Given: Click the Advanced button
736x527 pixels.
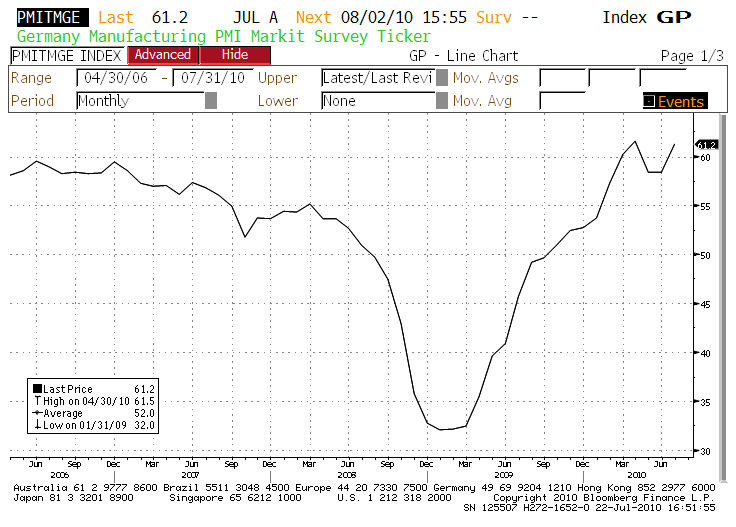Looking at the screenshot, I should pyautogui.click(x=163, y=55).
